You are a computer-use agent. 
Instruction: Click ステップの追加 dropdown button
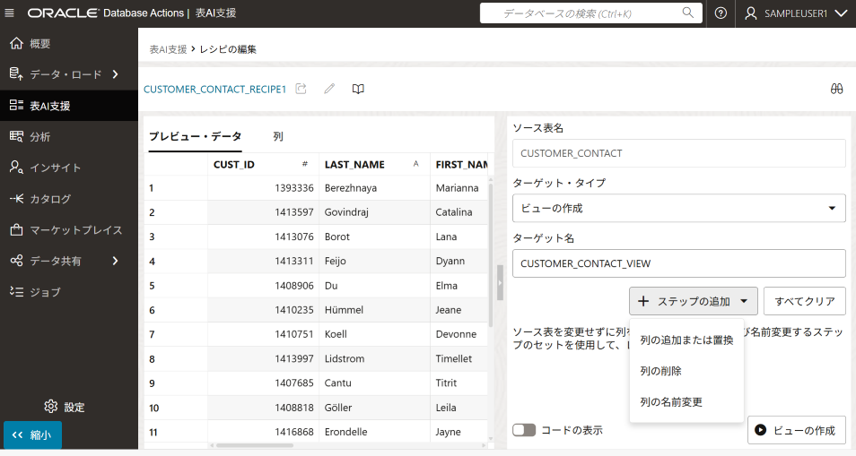[x=693, y=301]
